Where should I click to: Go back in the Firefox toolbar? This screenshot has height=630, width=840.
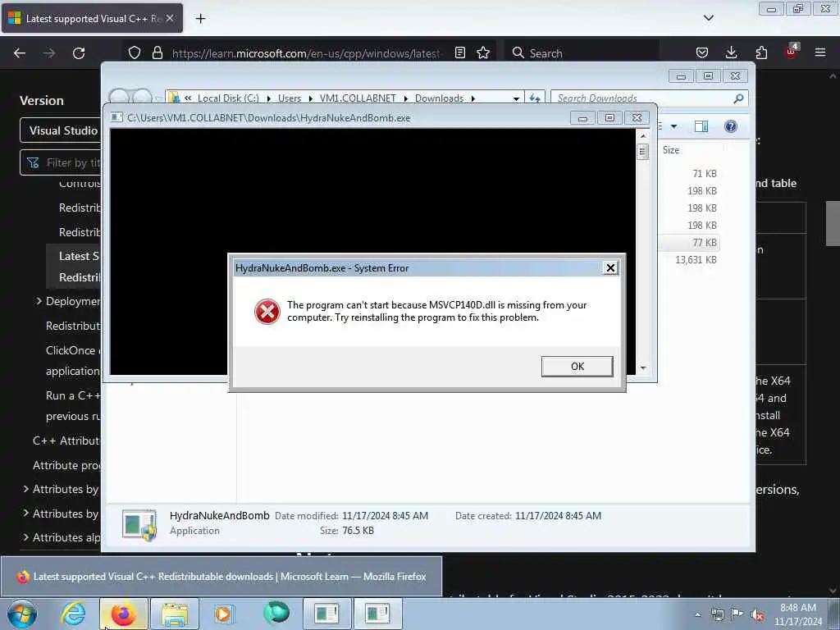pyautogui.click(x=20, y=53)
